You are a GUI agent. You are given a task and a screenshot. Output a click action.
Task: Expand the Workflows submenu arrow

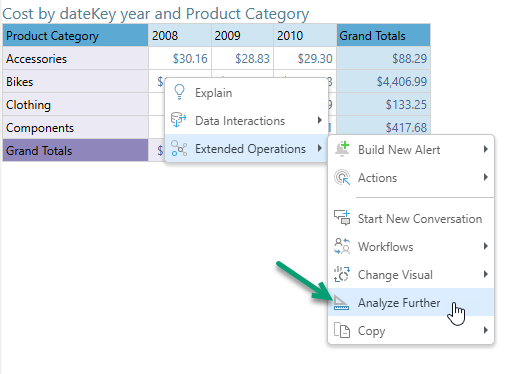click(x=486, y=246)
